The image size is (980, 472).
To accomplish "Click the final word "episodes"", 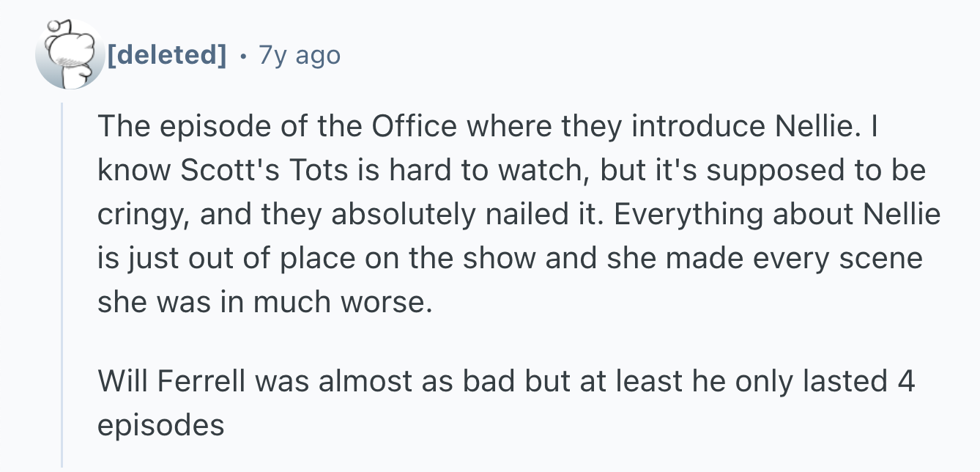I will 160,425.
